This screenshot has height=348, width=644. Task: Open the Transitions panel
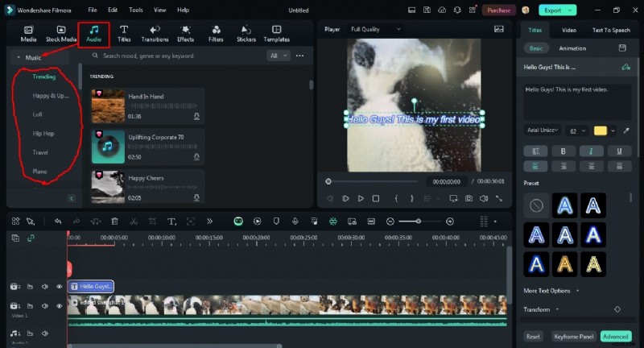point(155,33)
